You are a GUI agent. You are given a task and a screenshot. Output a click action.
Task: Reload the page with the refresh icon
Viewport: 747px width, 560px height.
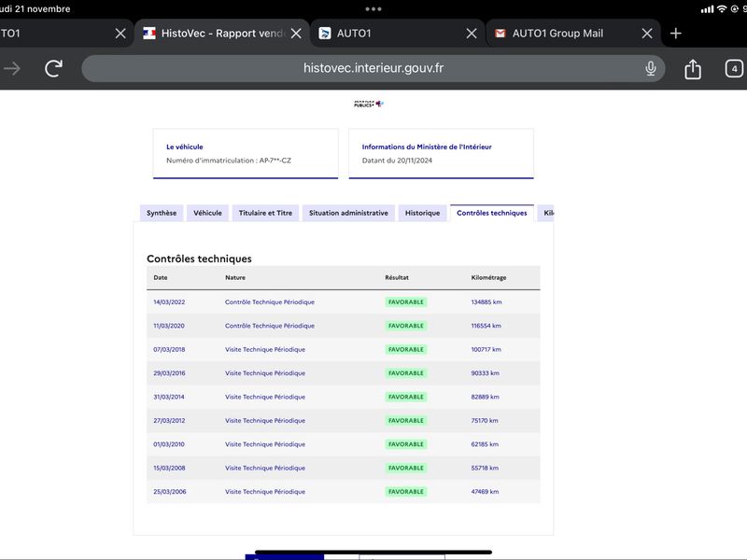[x=54, y=68]
